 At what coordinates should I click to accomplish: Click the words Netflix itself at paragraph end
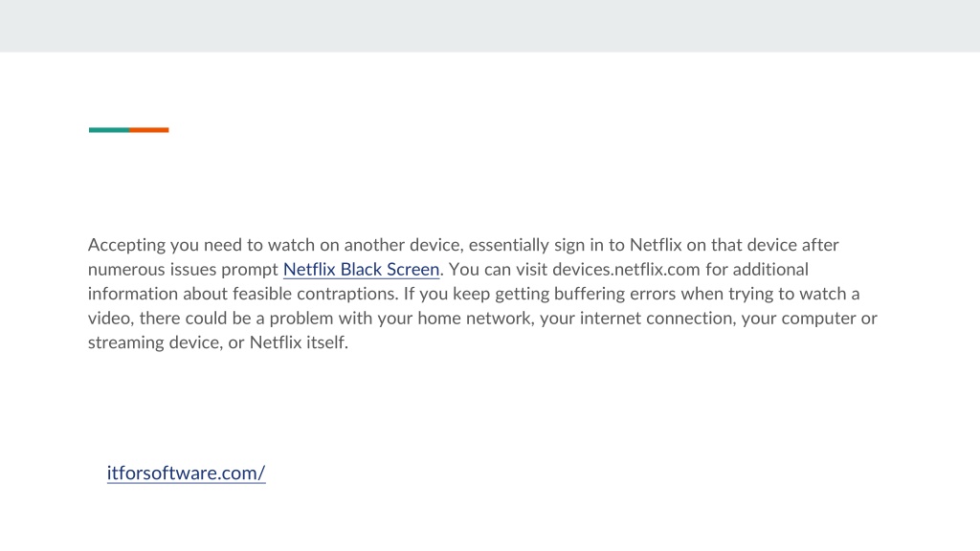299,342
